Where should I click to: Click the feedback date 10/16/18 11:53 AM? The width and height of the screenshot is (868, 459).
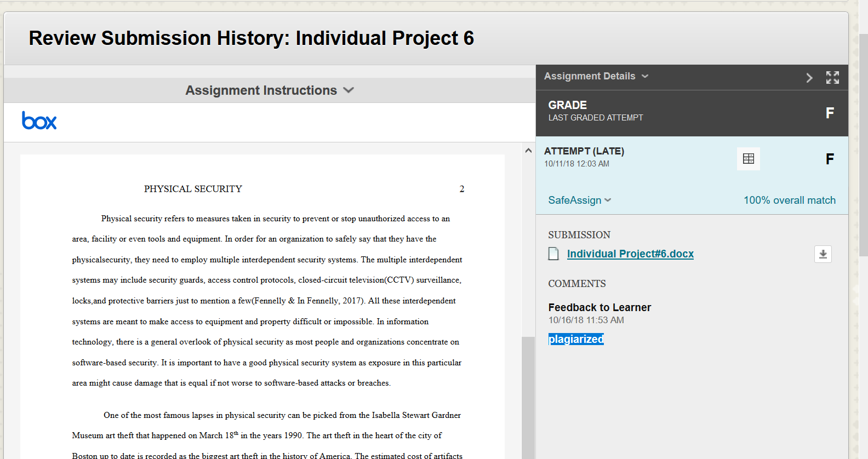[586, 320]
